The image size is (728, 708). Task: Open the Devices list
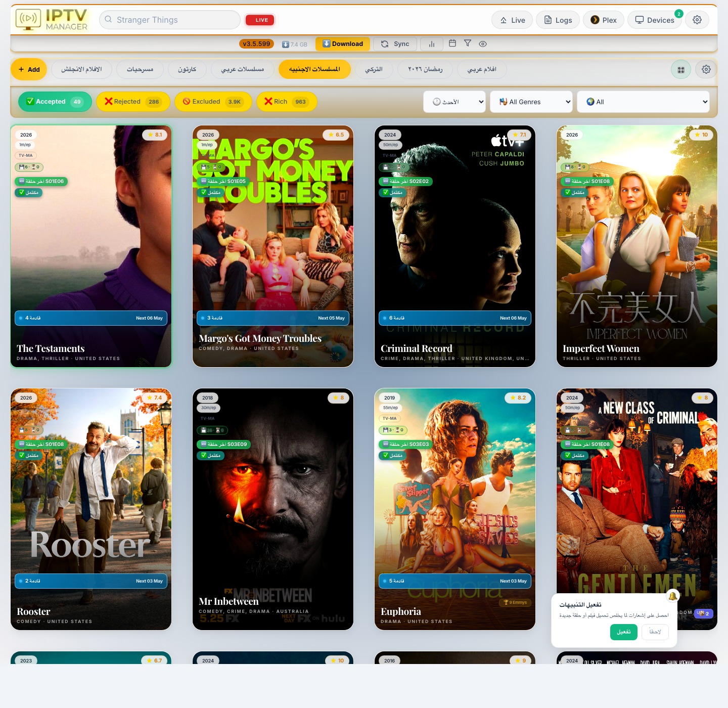(x=655, y=20)
